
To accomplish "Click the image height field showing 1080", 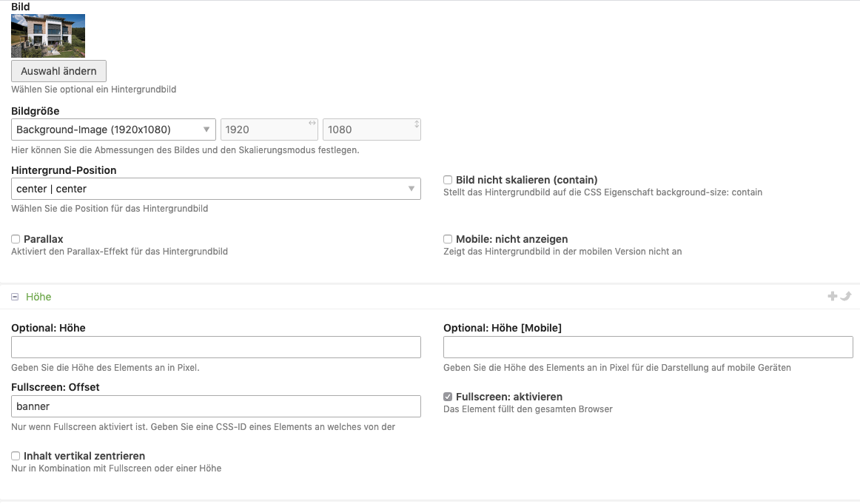I will [366, 130].
